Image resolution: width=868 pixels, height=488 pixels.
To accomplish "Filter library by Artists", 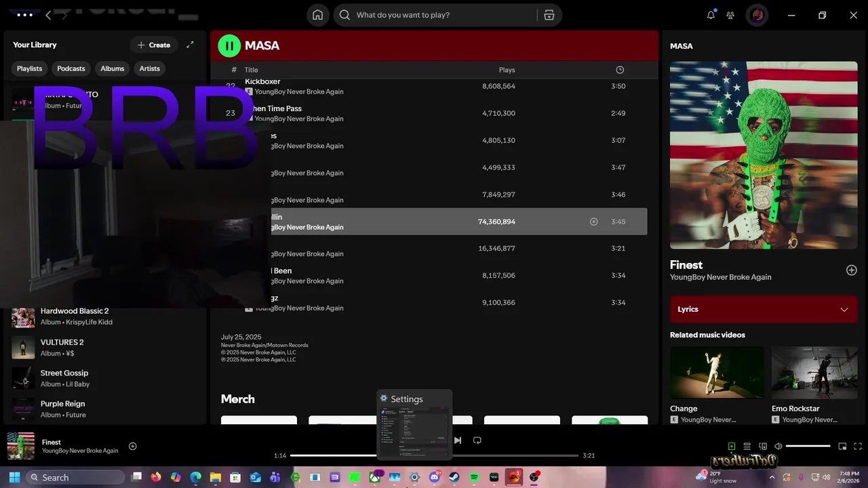I will tap(150, 68).
